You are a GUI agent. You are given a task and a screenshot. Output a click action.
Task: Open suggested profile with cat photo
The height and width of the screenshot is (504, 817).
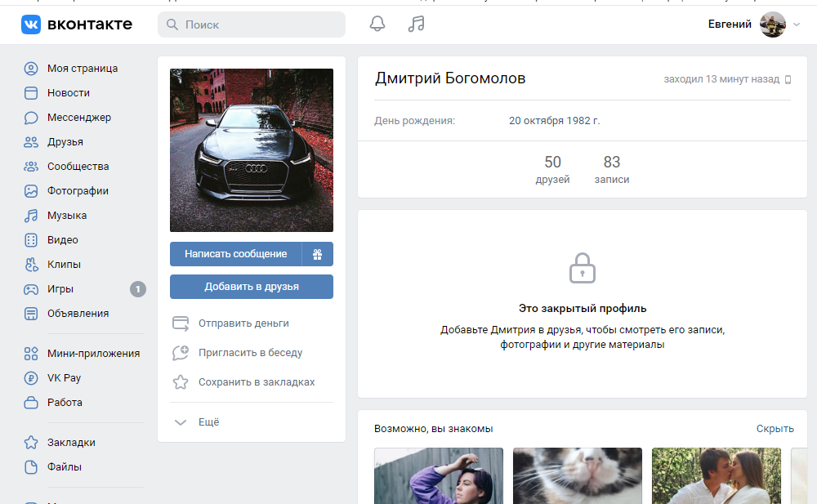[578, 476]
